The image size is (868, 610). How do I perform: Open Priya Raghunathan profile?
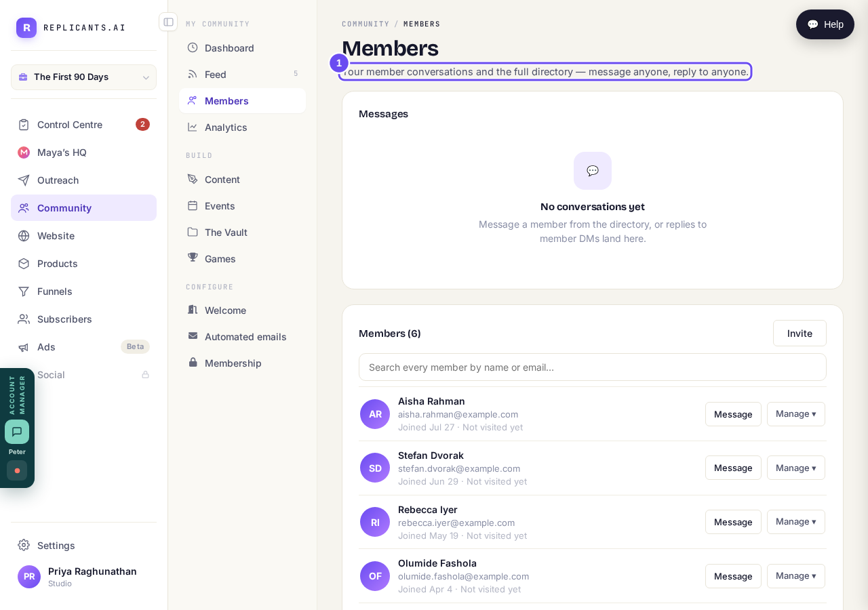(x=83, y=577)
